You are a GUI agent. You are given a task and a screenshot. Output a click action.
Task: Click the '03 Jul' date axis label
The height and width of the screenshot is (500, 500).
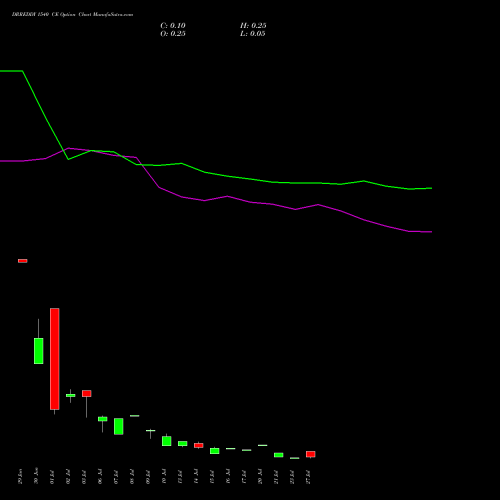pyautogui.click(x=84, y=477)
